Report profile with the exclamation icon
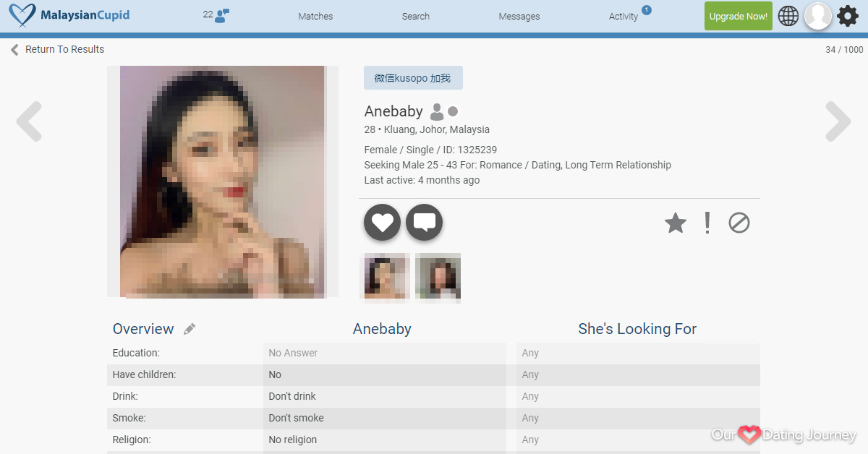 tap(707, 223)
